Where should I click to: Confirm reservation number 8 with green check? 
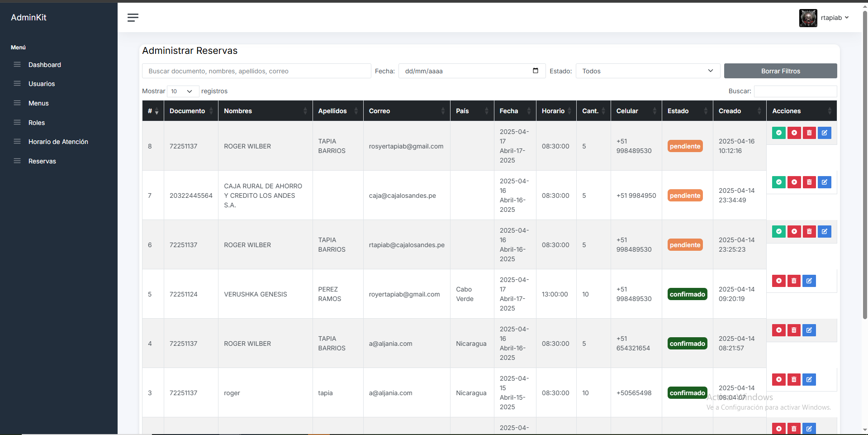click(x=778, y=133)
